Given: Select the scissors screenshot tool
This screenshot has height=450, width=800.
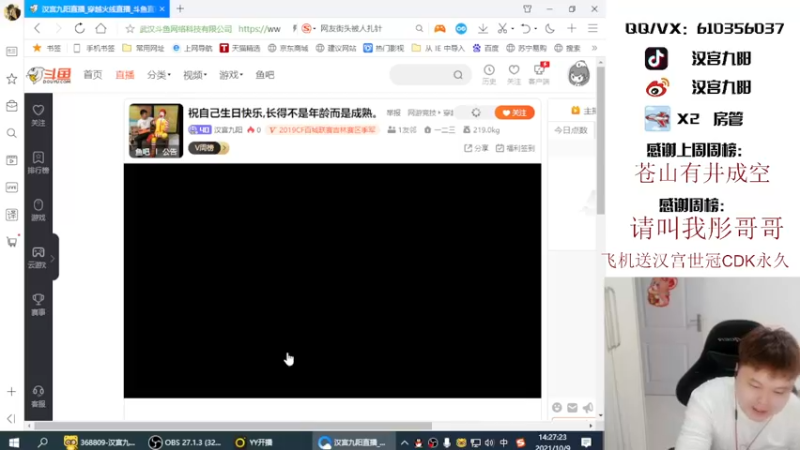Looking at the screenshot, I should pos(502,29).
